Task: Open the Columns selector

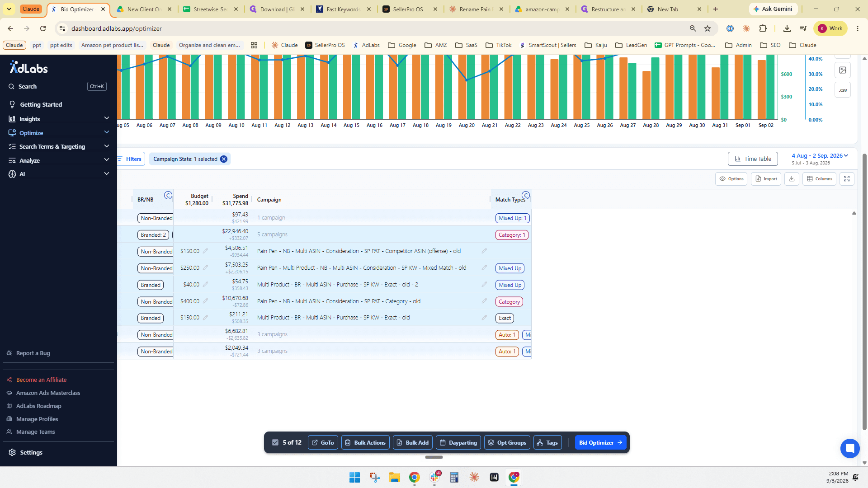Action: (819, 179)
